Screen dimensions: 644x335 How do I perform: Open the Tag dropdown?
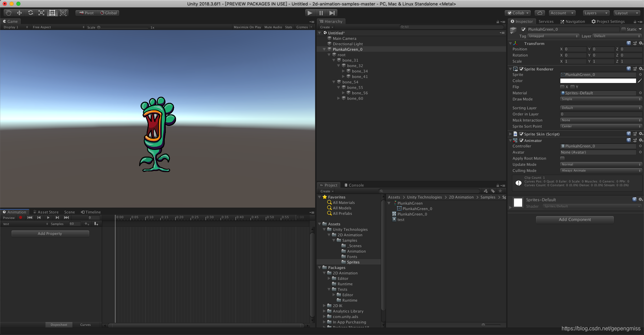[553, 36]
